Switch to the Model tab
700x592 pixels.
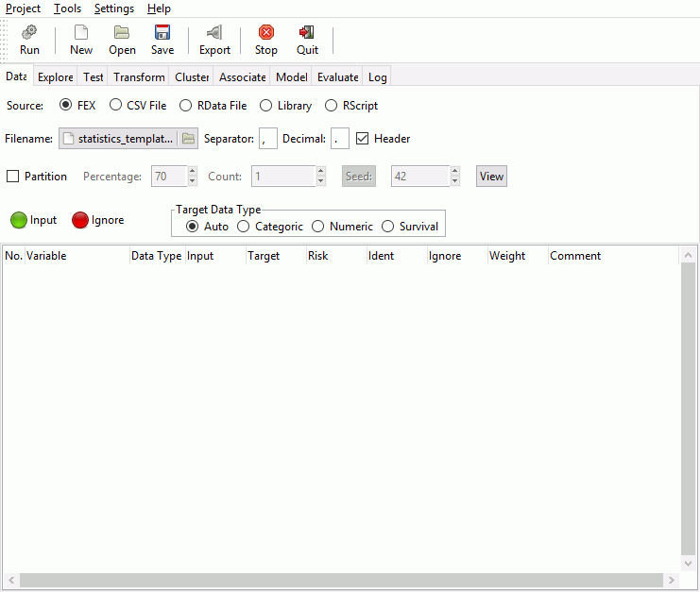click(291, 76)
